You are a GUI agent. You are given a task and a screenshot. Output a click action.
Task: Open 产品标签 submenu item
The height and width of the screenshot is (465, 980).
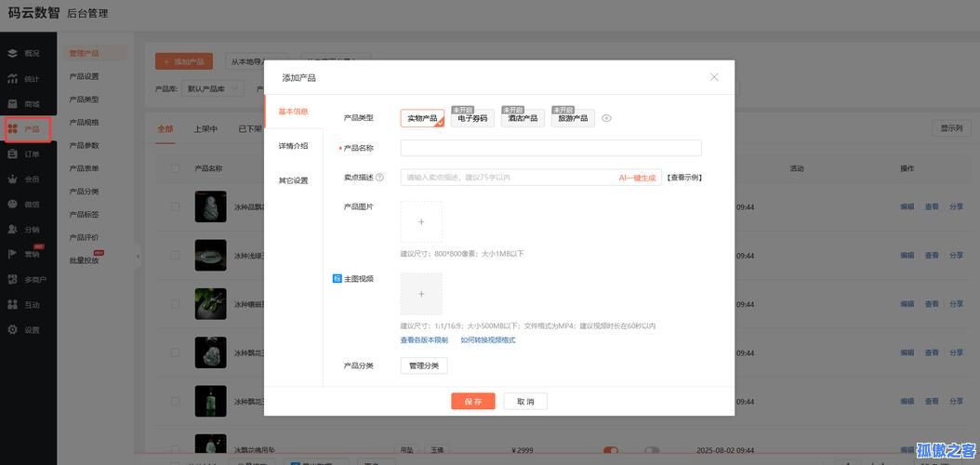85,215
